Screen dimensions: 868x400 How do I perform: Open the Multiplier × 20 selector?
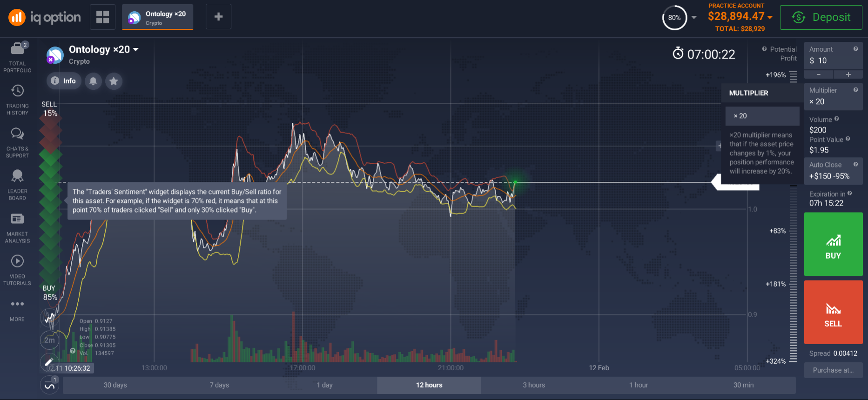pos(833,96)
